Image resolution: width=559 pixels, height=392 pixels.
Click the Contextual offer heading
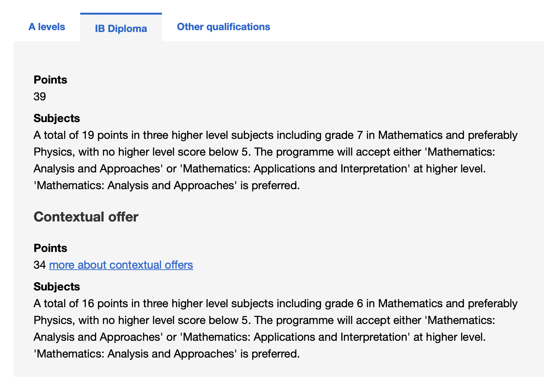point(86,217)
